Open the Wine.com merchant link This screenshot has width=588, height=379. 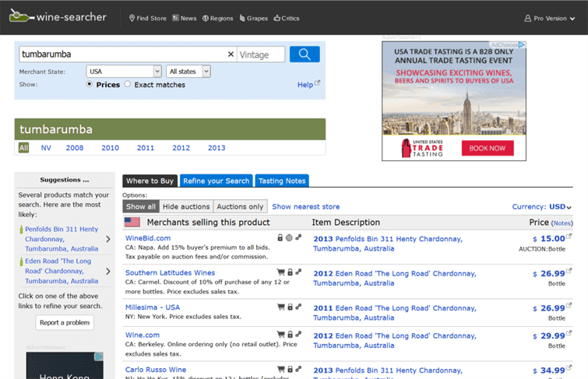point(143,335)
